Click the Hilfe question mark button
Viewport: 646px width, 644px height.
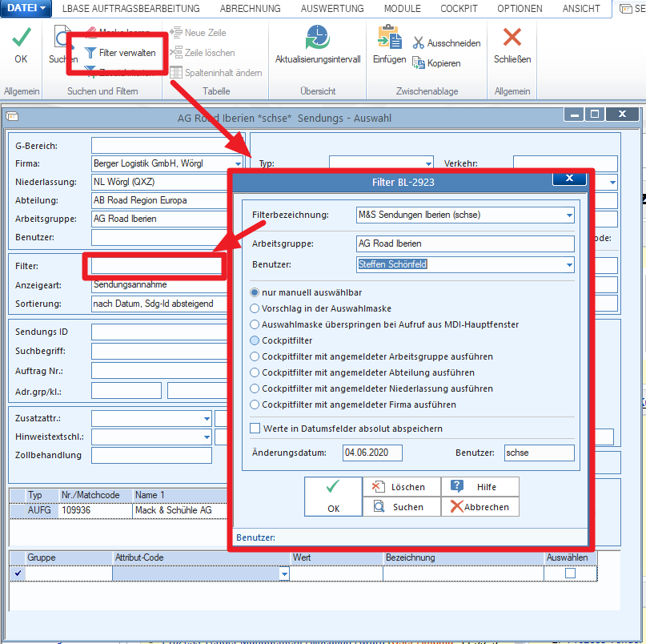[480, 487]
